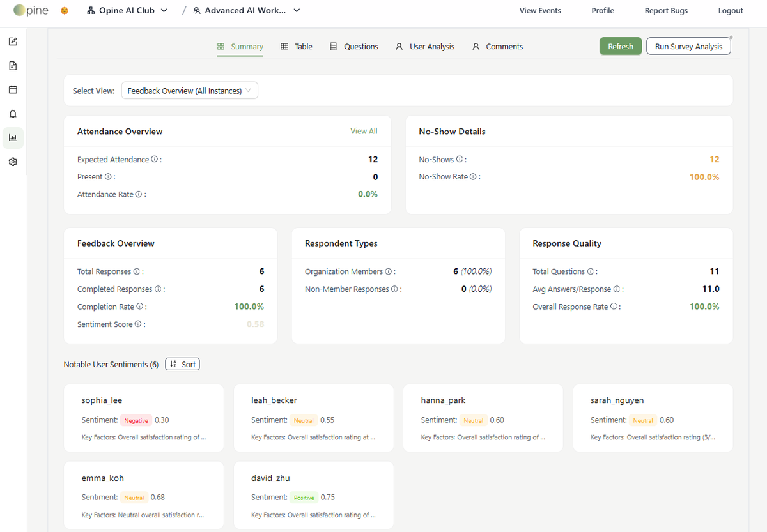The width and height of the screenshot is (767, 532).
Task: Click the info icon next to Avg Answers/Response
Action: coord(617,289)
